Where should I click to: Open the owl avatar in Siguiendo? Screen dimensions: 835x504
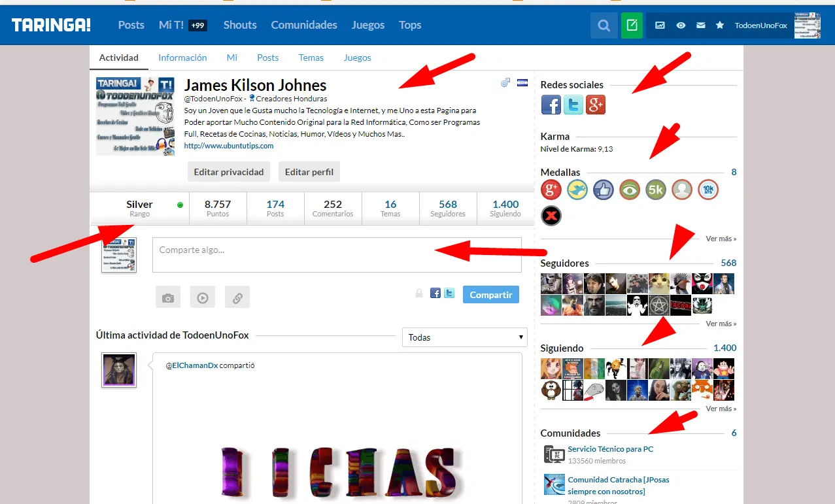pyautogui.click(x=551, y=390)
